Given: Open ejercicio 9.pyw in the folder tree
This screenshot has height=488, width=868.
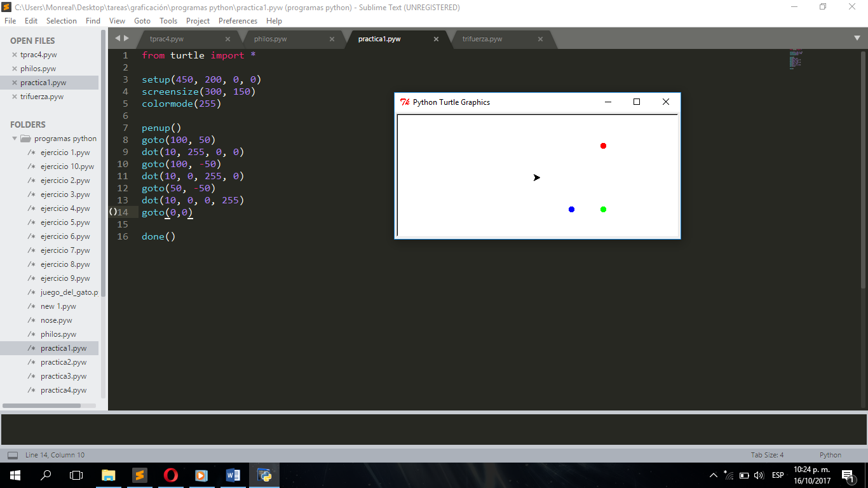Looking at the screenshot, I should click(x=65, y=278).
